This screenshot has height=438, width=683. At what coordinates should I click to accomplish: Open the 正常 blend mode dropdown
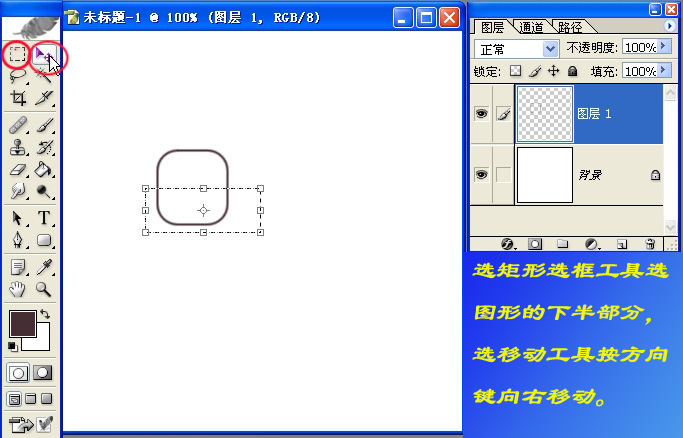point(551,49)
